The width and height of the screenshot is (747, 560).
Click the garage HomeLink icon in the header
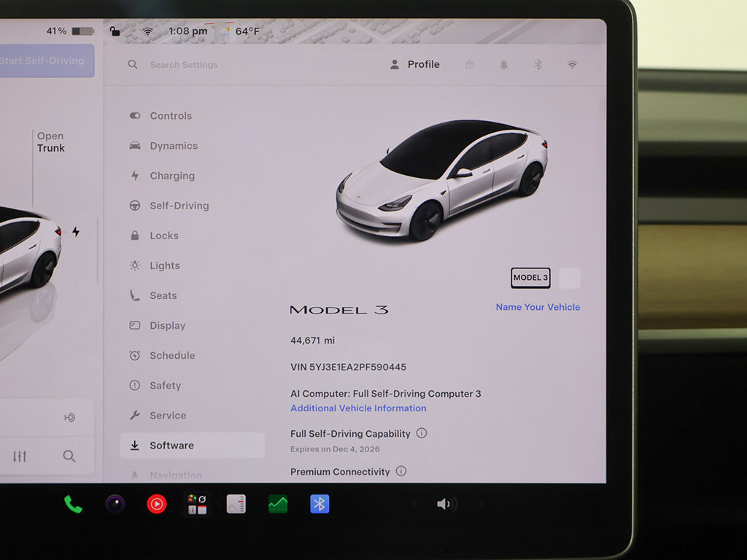tap(470, 64)
